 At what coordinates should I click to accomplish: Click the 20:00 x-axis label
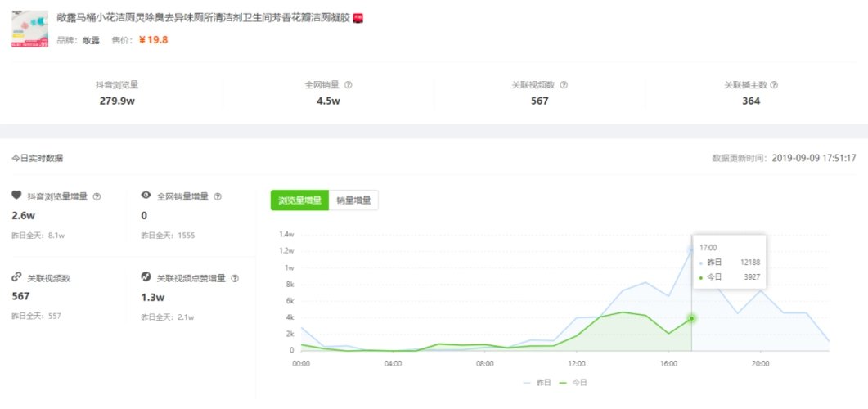(760, 364)
